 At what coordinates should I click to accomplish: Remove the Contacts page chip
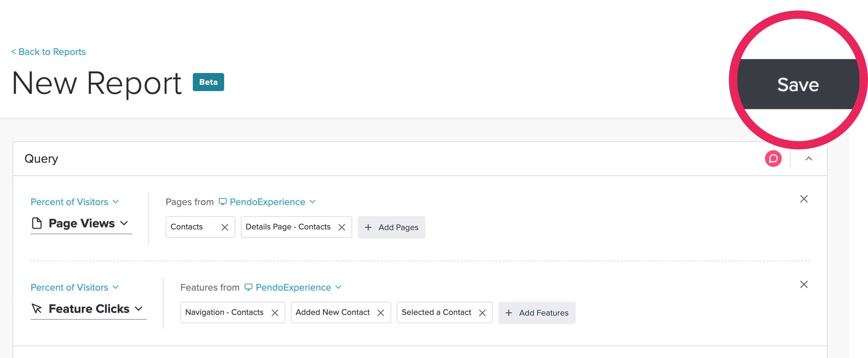click(225, 227)
